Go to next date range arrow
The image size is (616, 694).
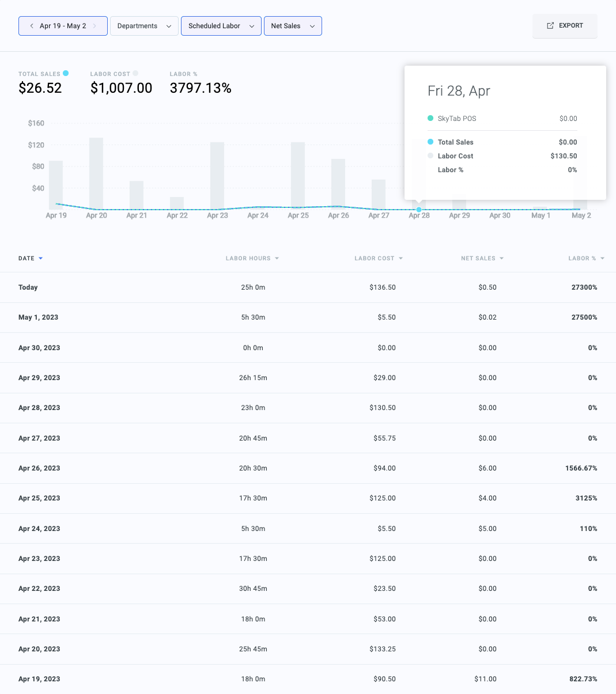pos(95,26)
